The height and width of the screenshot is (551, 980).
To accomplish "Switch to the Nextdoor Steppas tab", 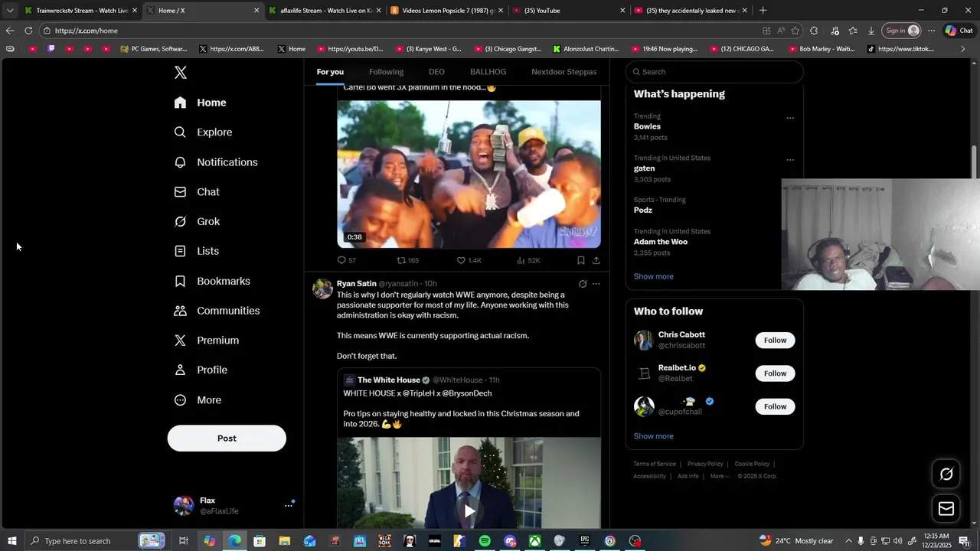I will point(564,72).
